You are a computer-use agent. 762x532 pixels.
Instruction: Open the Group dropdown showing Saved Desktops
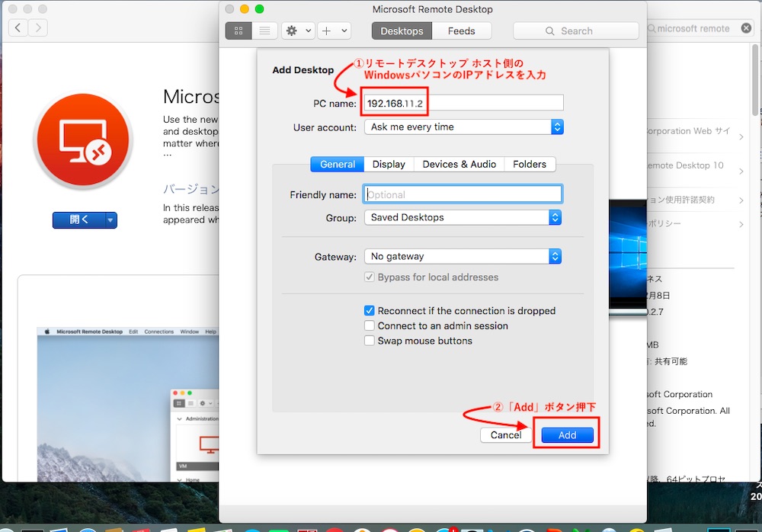(463, 217)
